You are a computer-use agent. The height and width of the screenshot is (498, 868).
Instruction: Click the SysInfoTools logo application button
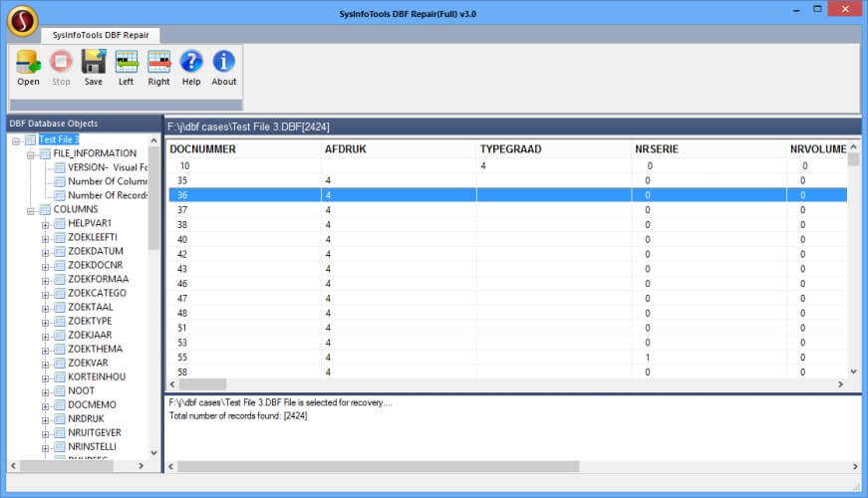tap(21, 19)
